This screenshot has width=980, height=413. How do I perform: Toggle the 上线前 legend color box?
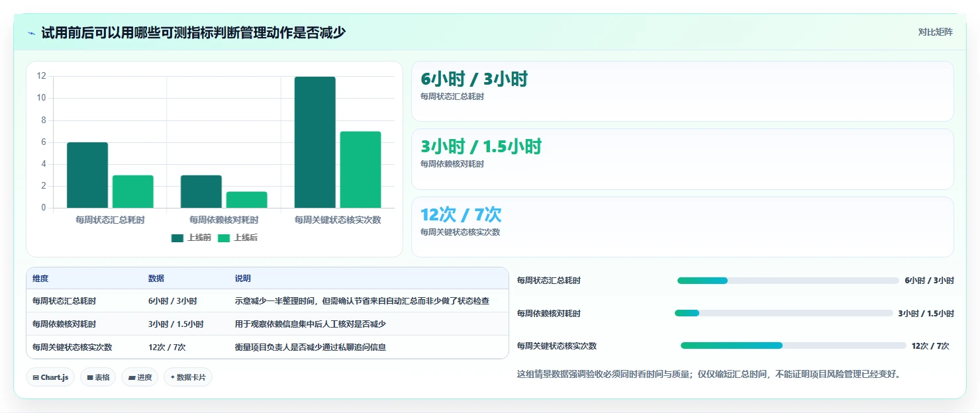click(177, 238)
